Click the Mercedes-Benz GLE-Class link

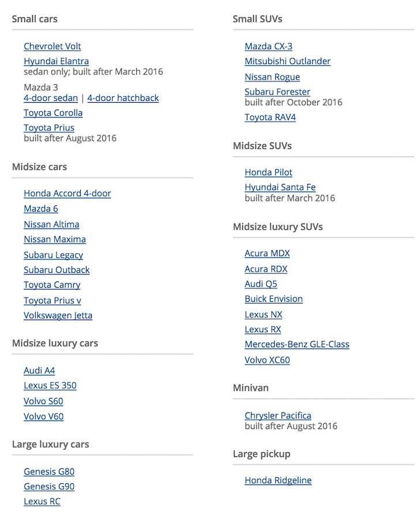click(x=297, y=344)
